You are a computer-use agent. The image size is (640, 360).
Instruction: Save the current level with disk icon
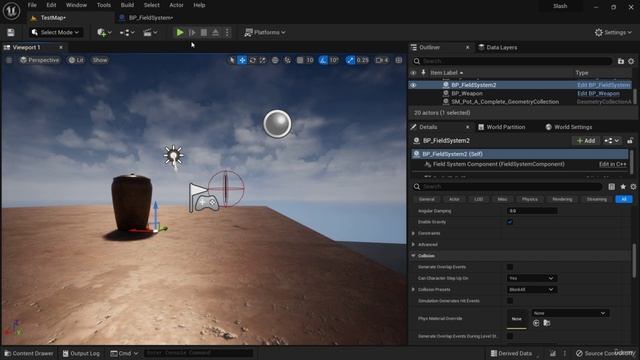click(x=11, y=32)
